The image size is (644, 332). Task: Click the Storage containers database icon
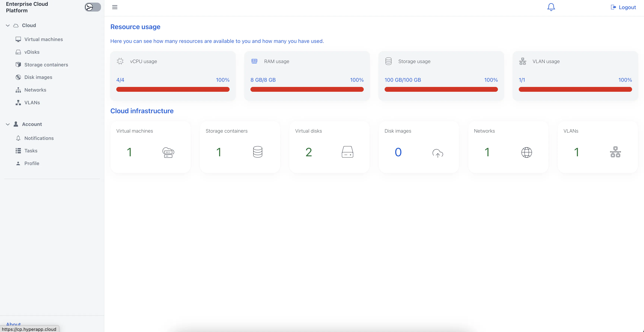(x=258, y=152)
